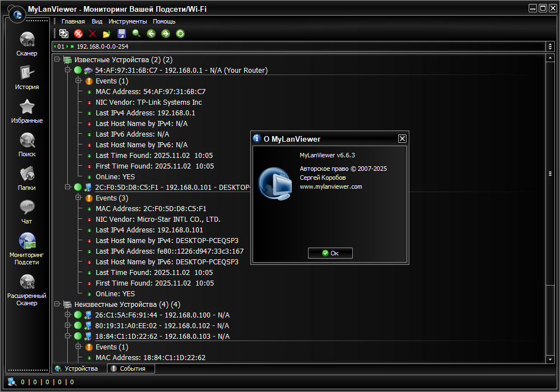This screenshot has width=560, height=392.
Task: Select NIC Vendor: Micro-Star INTL row
Action: pos(158,219)
